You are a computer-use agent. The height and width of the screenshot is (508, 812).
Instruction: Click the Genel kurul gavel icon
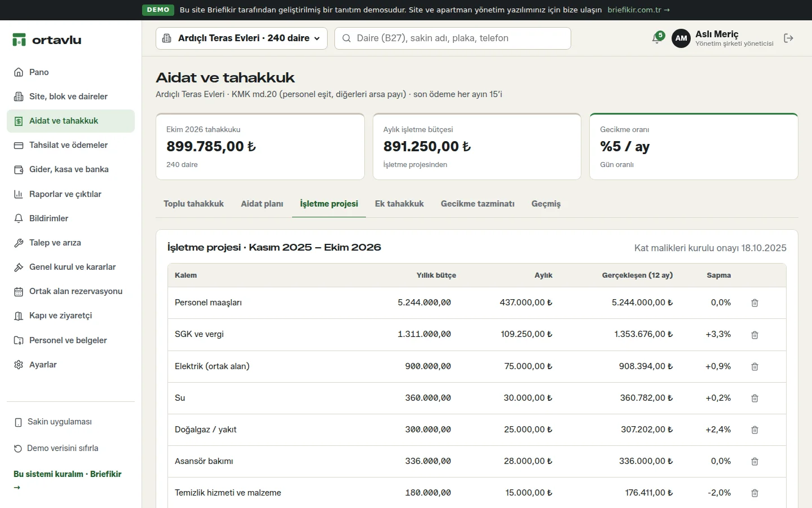pyautogui.click(x=19, y=267)
